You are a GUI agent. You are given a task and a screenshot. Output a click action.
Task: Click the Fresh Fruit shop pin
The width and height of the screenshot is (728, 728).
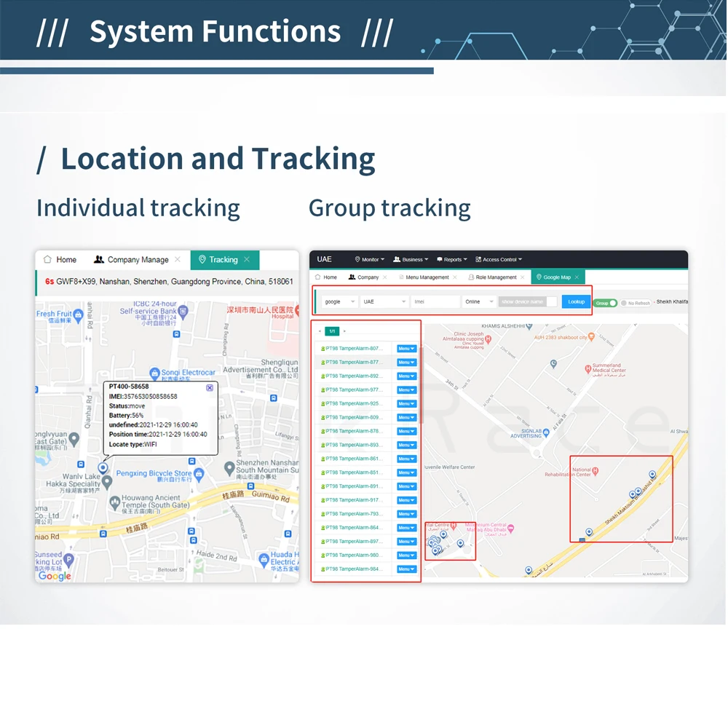(79, 316)
